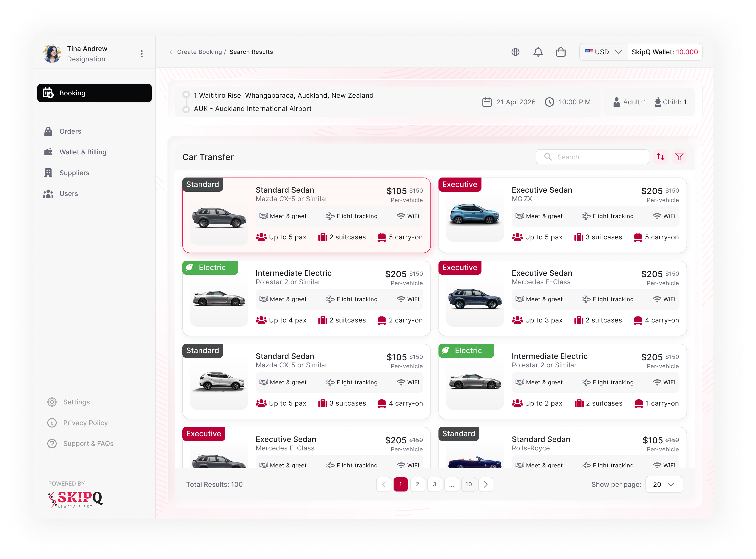756x559 pixels.
Task: Select Intermediate Electric card with 2 pax
Action: click(x=562, y=381)
